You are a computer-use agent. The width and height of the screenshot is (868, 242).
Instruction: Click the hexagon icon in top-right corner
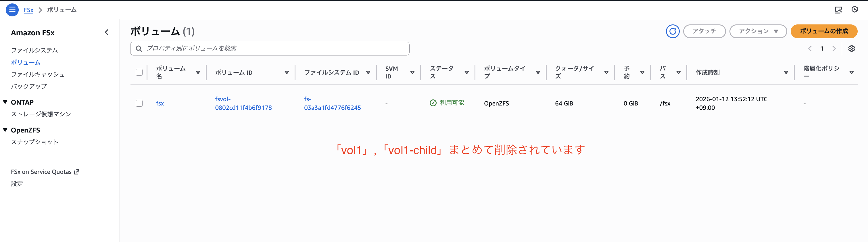point(854,10)
